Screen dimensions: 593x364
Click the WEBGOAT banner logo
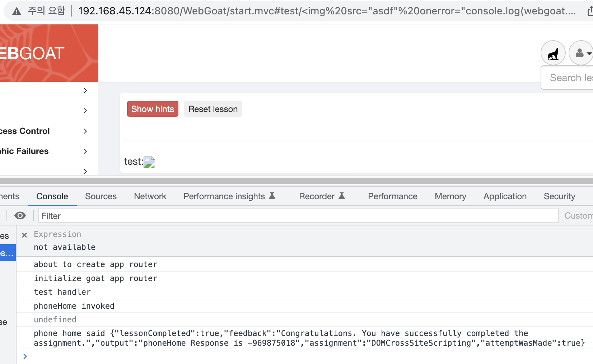coord(49,53)
